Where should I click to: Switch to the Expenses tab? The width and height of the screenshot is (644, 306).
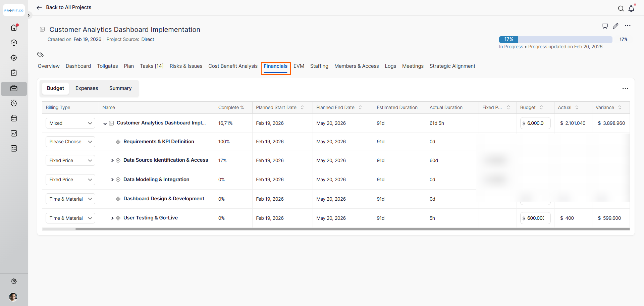pyautogui.click(x=87, y=88)
